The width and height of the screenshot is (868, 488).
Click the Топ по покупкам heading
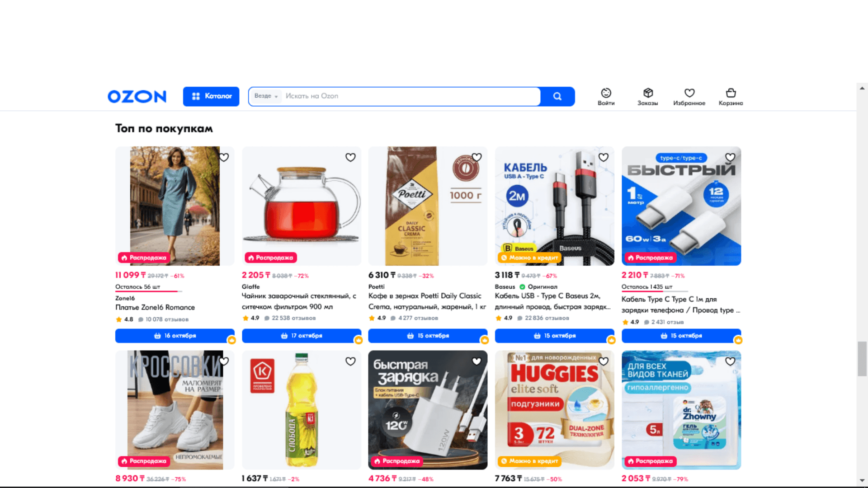[164, 128]
